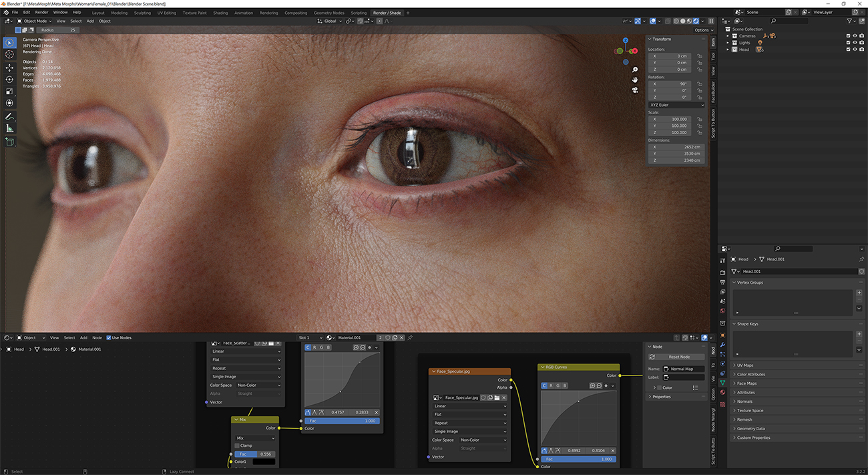Pick the Measure tool
Image resolution: width=868 pixels, height=475 pixels.
(x=9, y=128)
